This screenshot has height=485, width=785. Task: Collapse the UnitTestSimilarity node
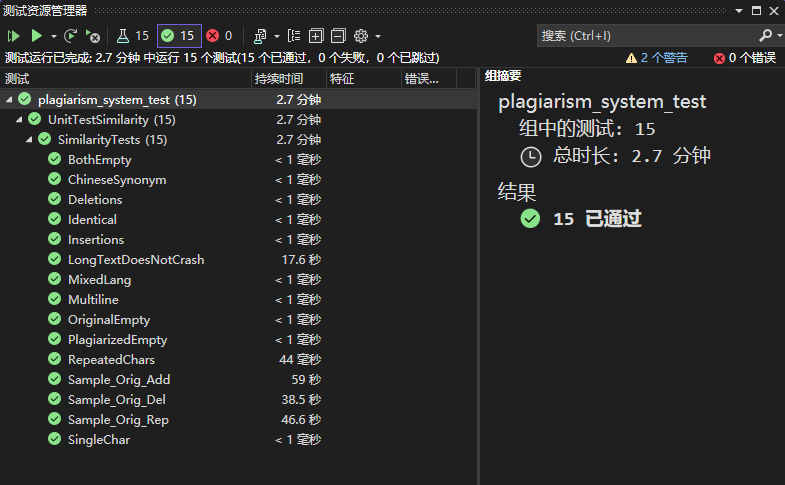(x=19, y=120)
